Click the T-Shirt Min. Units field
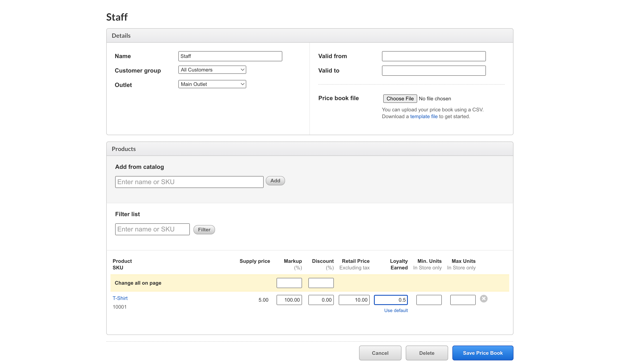The height and width of the screenshot is (364, 621). click(x=429, y=300)
